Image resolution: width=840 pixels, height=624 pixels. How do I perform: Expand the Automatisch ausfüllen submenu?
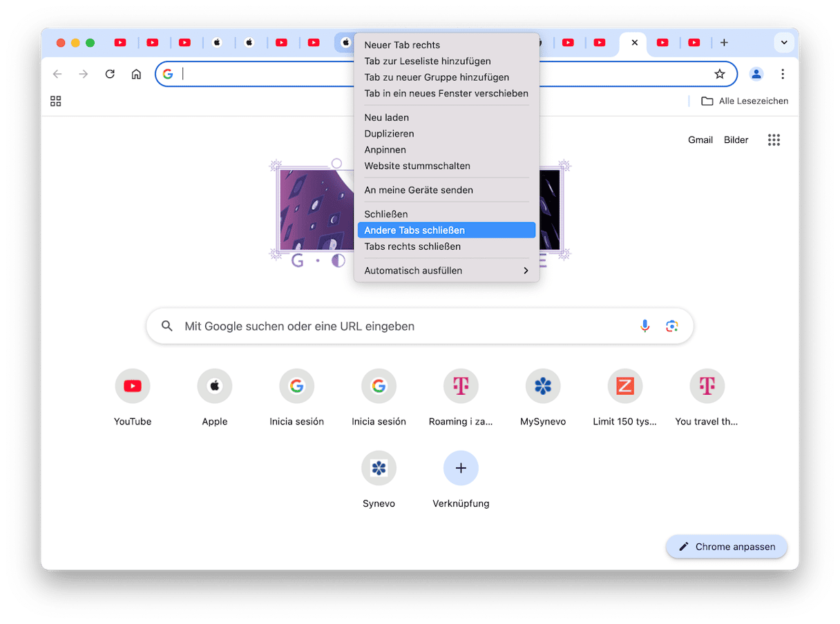click(x=446, y=271)
